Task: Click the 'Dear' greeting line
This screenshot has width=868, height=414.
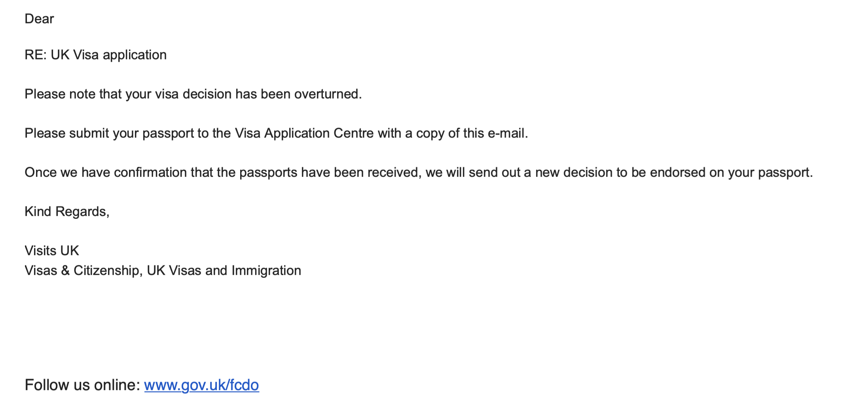Action: pos(39,19)
